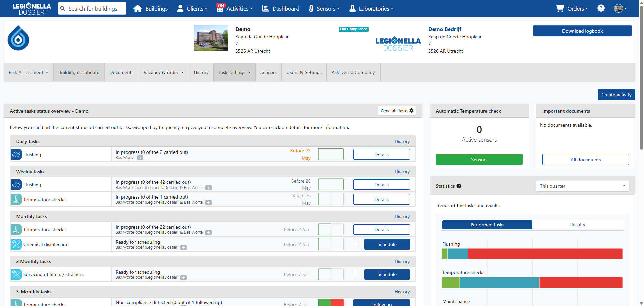The height and width of the screenshot is (306, 644).
Task: Open the user avatar menu
Action: pos(620,8)
